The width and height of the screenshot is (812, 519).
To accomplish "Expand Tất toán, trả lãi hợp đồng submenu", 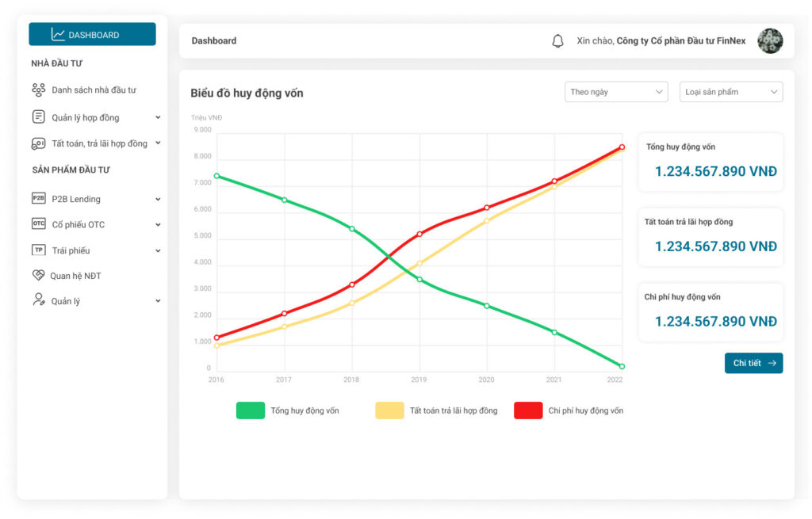I will click(158, 143).
